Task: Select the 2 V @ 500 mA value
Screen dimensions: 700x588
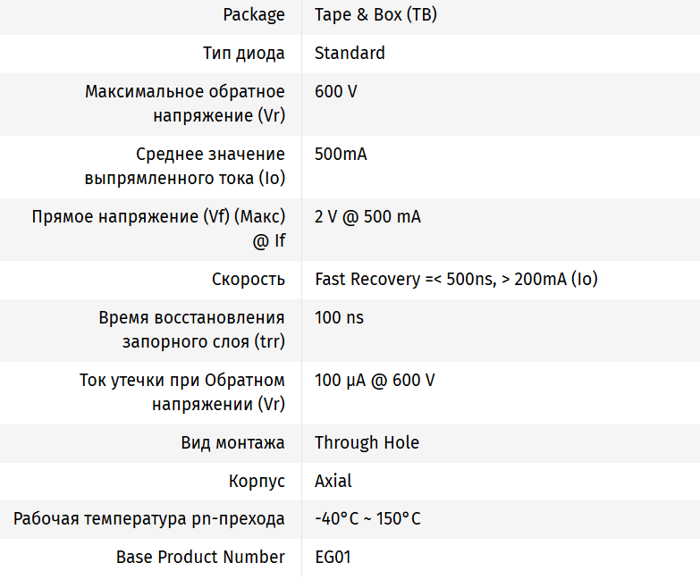Action: 367,216
